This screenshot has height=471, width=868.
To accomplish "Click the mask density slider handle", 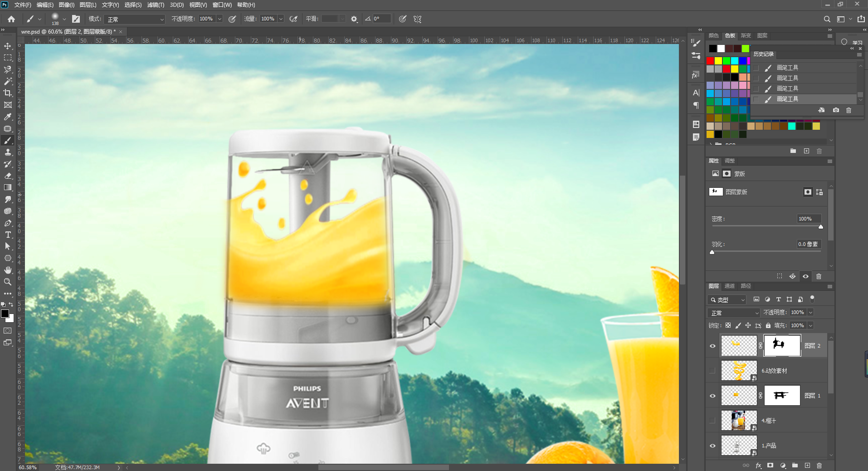I will [821, 227].
